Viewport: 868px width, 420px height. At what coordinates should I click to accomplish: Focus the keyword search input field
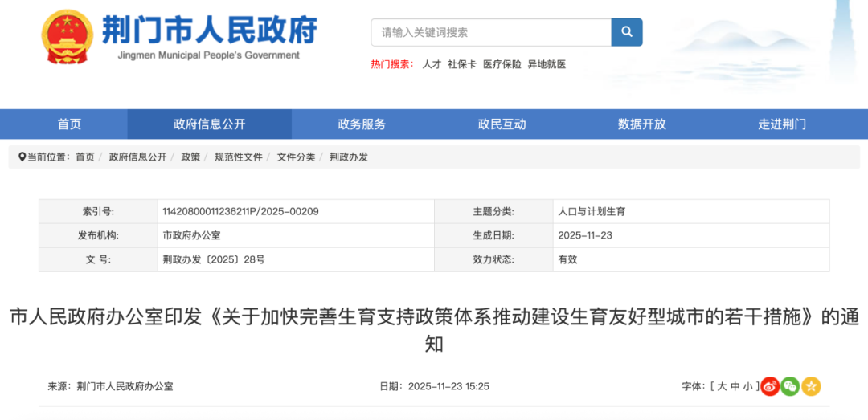[490, 33]
